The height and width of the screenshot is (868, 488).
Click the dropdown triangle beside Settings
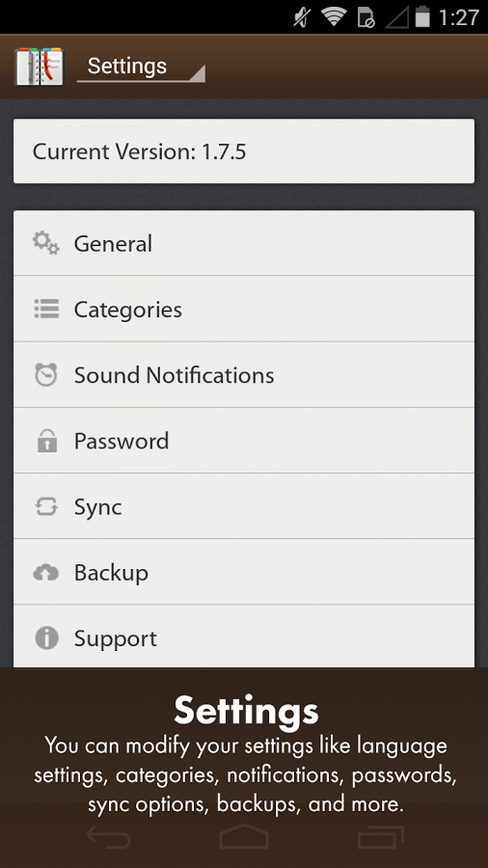[197, 73]
